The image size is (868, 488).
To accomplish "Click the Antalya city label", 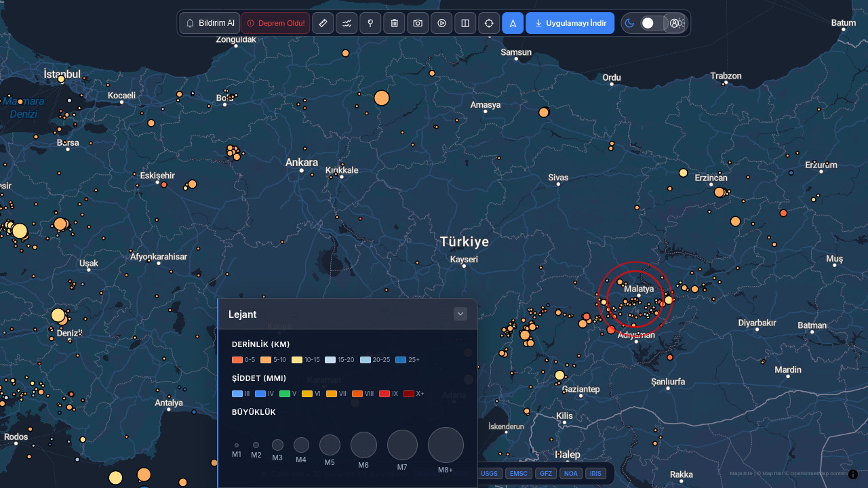I will [x=169, y=403].
